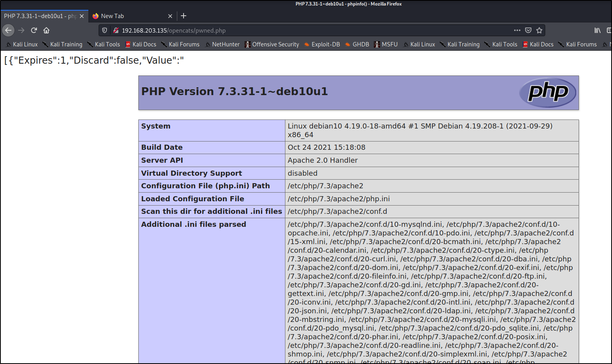Image resolution: width=612 pixels, height=364 pixels.
Task: Click Loaded Configuration File php.ini value
Action: 339,199
